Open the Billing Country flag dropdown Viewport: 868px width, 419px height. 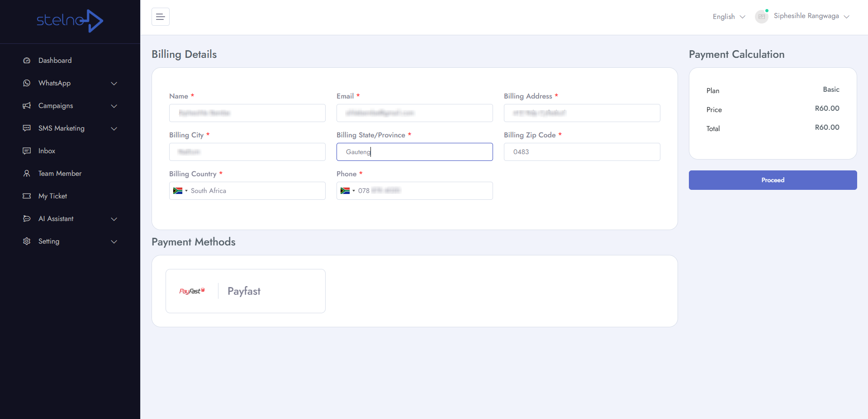click(180, 191)
